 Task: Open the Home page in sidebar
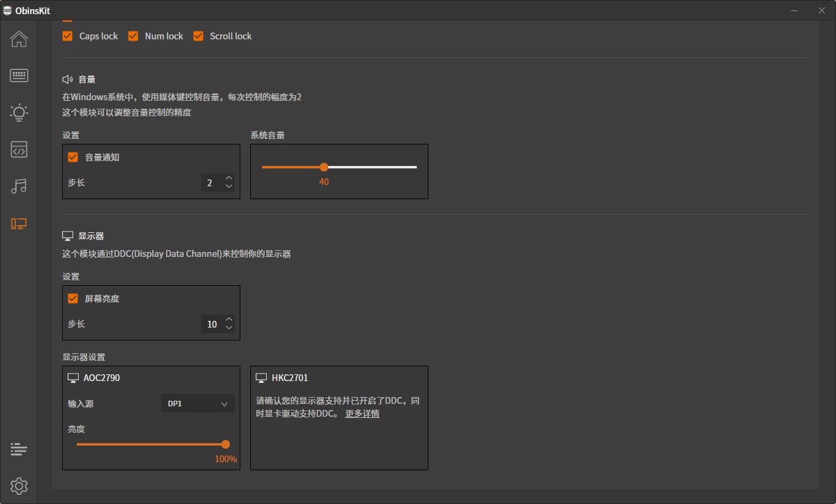pos(19,39)
